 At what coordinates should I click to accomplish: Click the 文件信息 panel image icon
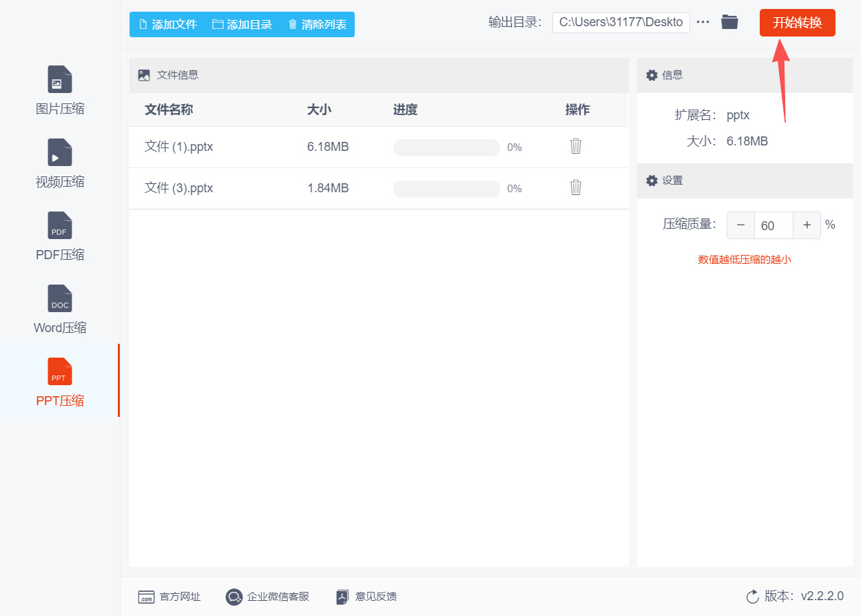144,75
